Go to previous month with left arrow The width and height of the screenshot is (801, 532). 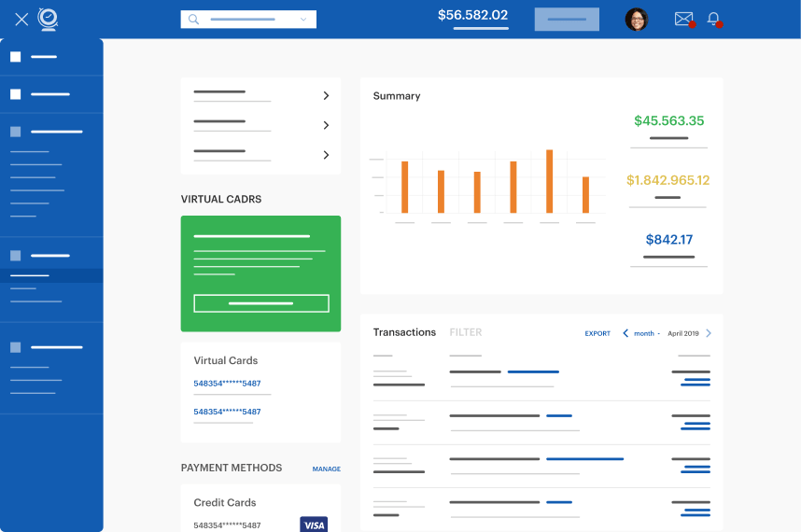pyautogui.click(x=625, y=333)
